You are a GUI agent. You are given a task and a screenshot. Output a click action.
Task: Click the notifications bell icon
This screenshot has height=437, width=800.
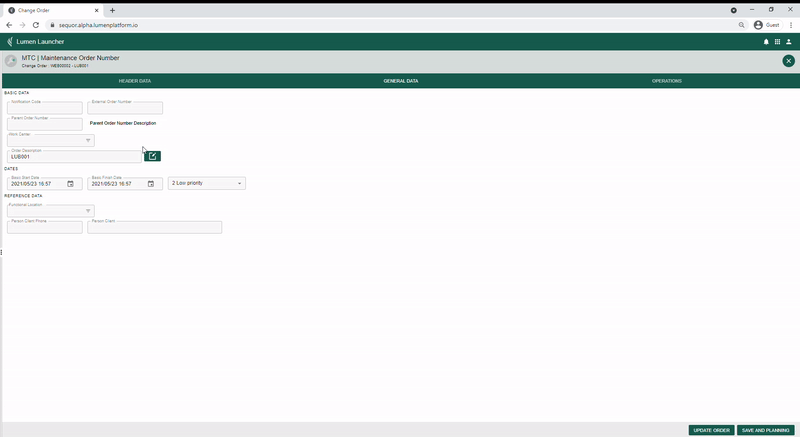pyautogui.click(x=766, y=42)
